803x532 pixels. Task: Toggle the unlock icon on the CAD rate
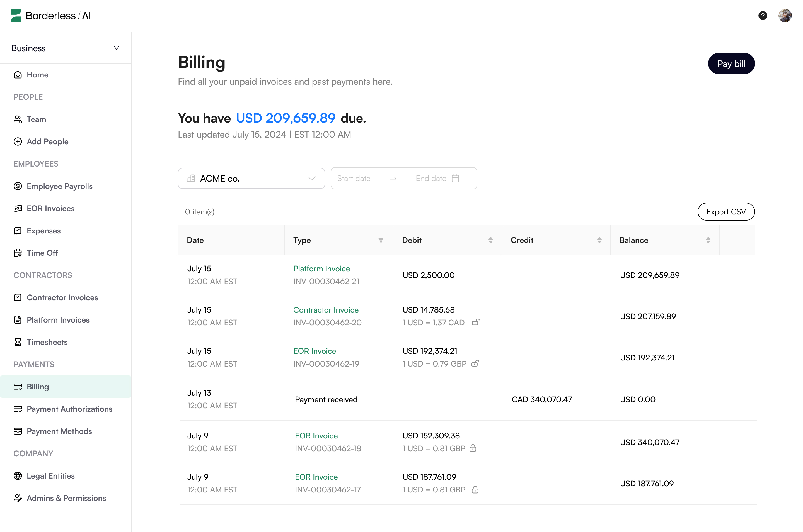pyautogui.click(x=475, y=322)
